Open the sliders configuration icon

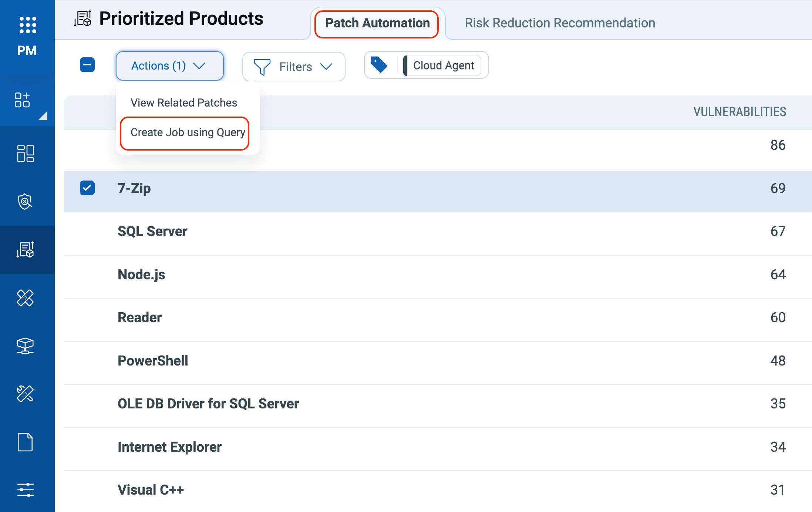pyautogui.click(x=25, y=489)
